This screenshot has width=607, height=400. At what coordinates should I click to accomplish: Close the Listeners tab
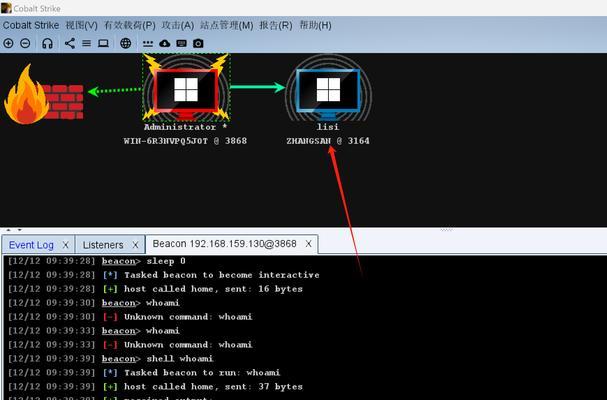click(135, 245)
